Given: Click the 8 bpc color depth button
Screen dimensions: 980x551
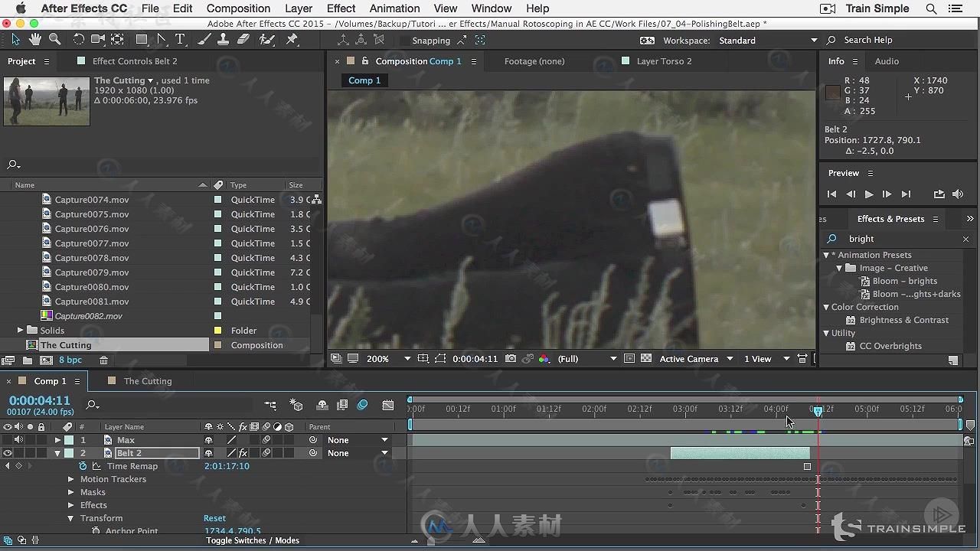Looking at the screenshot, I should [70, 360].
